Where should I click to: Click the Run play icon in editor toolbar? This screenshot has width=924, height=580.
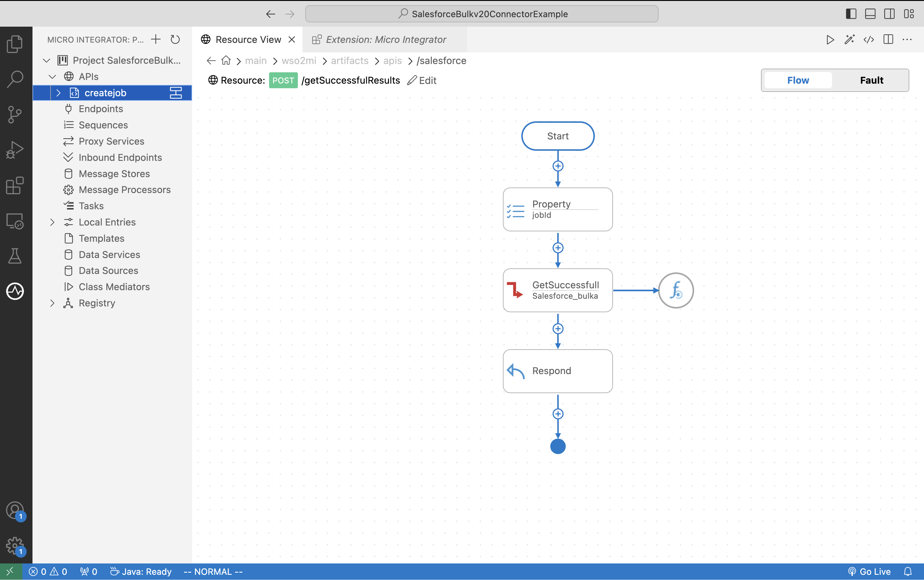coord(830,40)
